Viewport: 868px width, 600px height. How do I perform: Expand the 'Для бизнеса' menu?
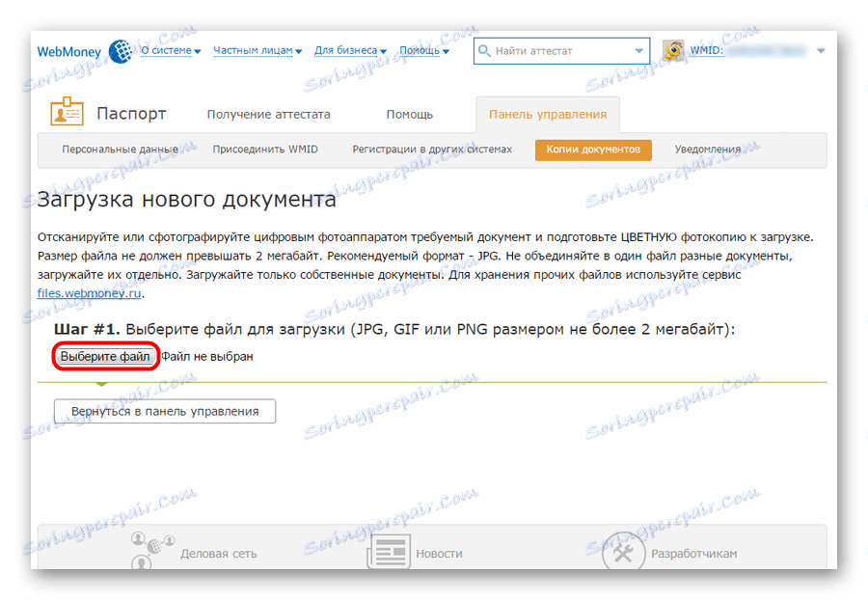point(350,50)
